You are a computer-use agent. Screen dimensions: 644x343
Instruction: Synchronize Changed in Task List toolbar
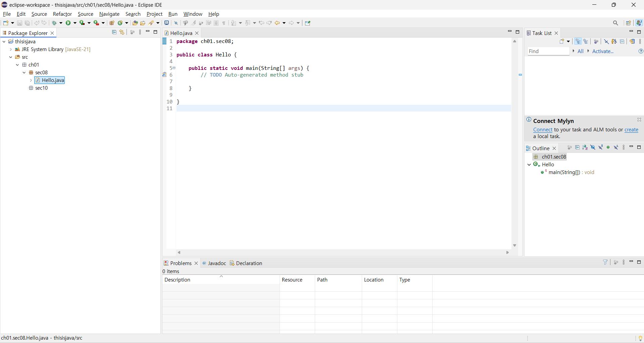[632, 41]
